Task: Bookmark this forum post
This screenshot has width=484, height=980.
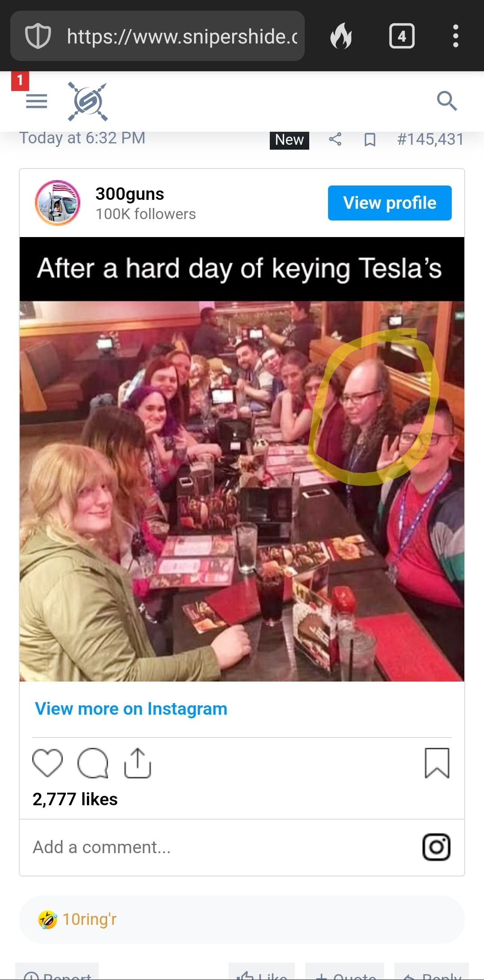Action: point(370,140)
